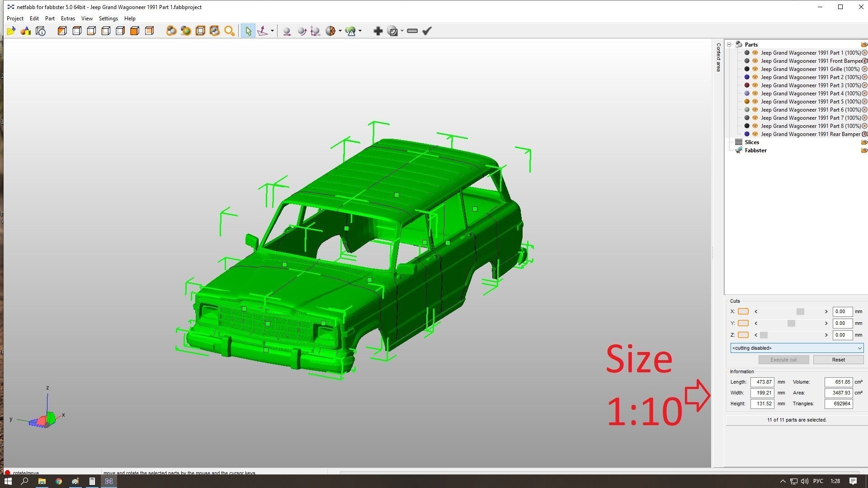
Task: Remove Grille with its orange X icon
Action: click(864, 69)
